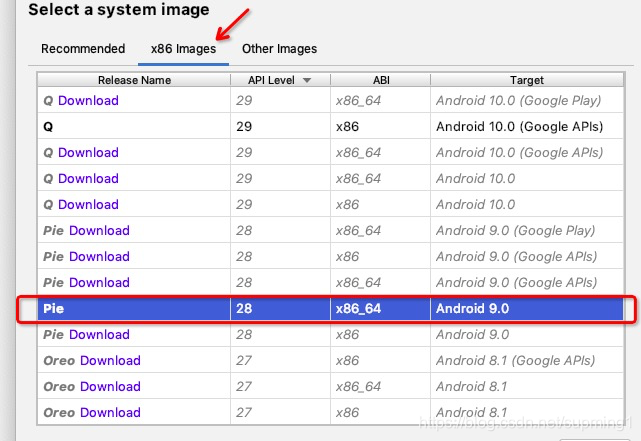Screen dimensions: 641x441
Task: Download Pie x86_64 Android 9.0 (Google Play) image
Action: tap(99, 231)
